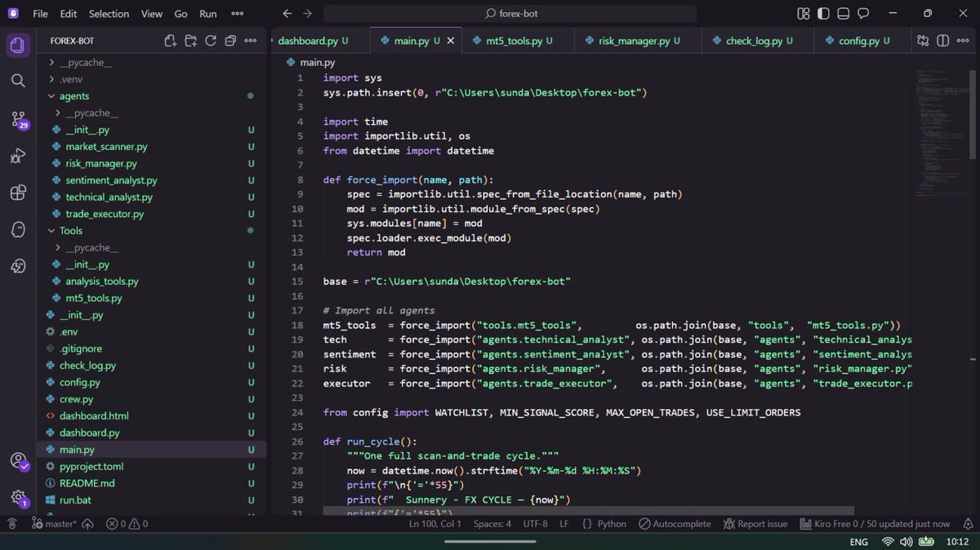Click the master branch in the status bar
The width and height of the screenshot is (980, 550).
pyautogui.click(x=53, y=524)
